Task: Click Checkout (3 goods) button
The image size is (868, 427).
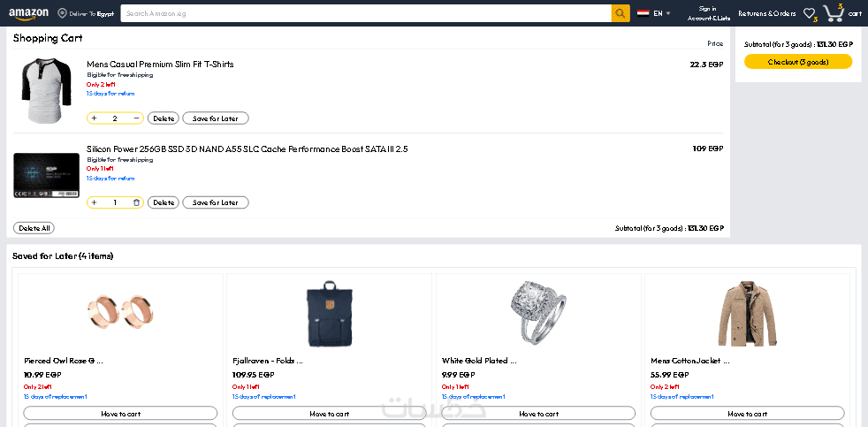Action: [x=797, y=62]
